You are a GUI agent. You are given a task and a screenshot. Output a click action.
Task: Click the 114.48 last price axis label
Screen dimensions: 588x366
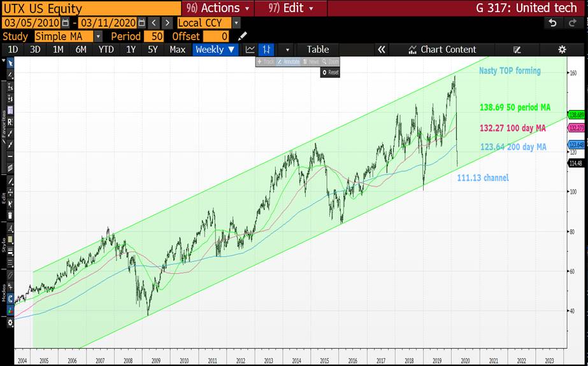[x=577, y=163]
